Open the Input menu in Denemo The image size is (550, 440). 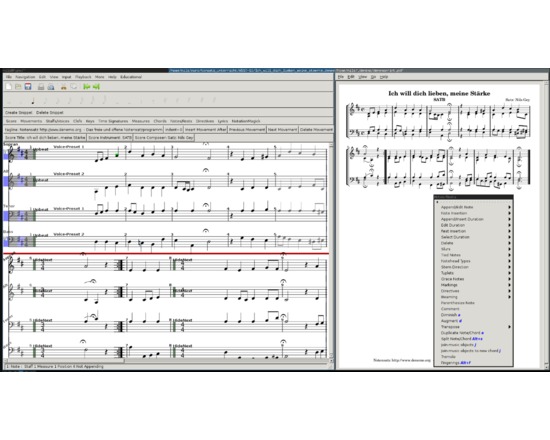[66, 77]
